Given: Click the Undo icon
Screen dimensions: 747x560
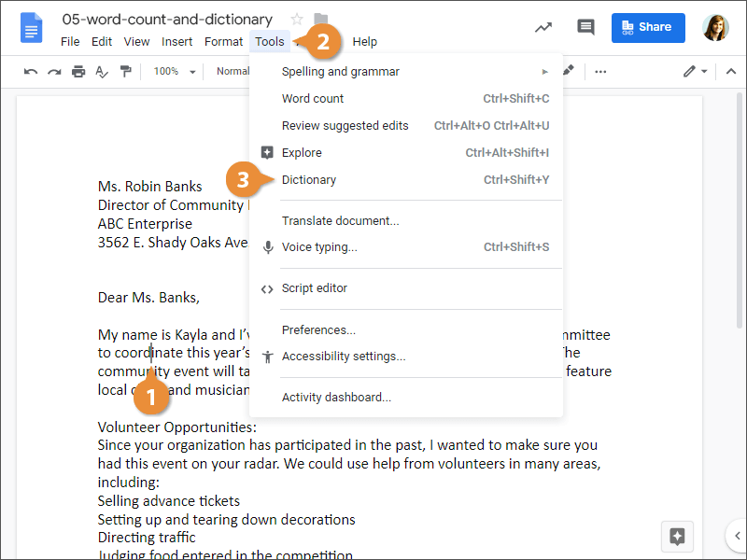Looking at the screenshot, I should pos(31,71).
